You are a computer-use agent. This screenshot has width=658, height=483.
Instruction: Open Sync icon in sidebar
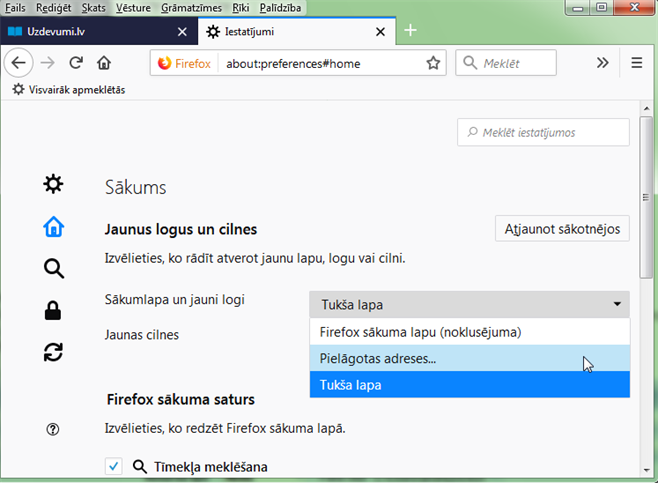[x=53, y=352]
